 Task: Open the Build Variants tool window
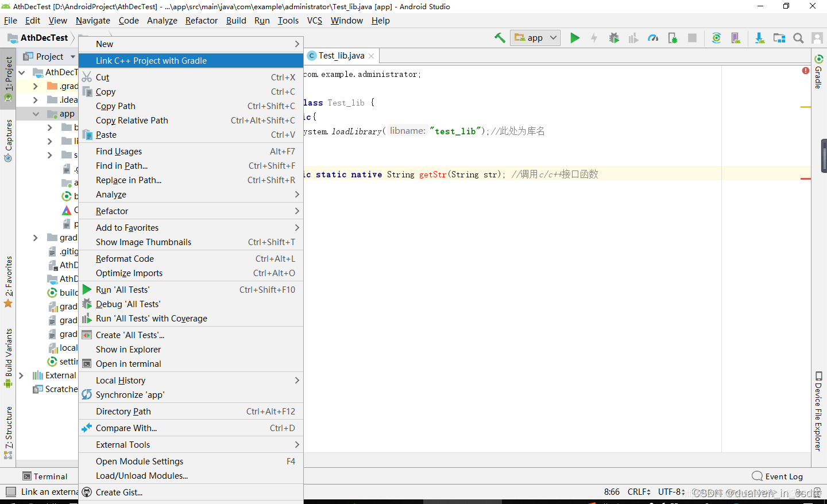tap(8, 358)
